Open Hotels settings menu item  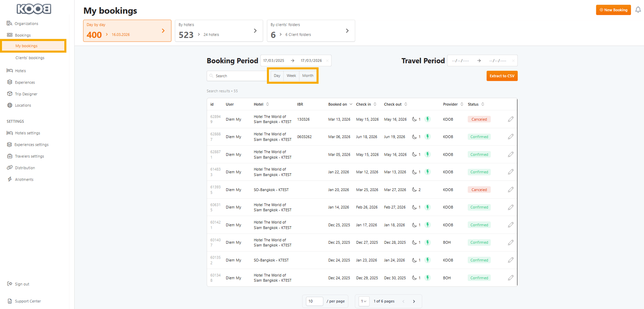(27, 133)
